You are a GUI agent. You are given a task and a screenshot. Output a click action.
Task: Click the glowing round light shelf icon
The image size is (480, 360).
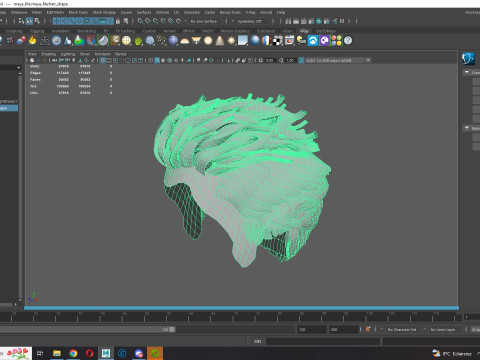click(208, 41)
